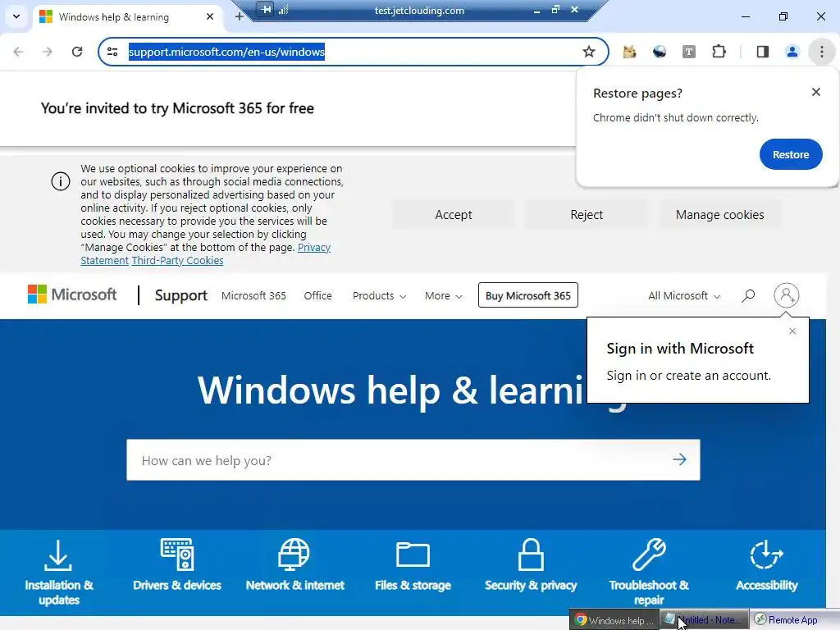Open Remote App taskbar item

pos(793,620)
